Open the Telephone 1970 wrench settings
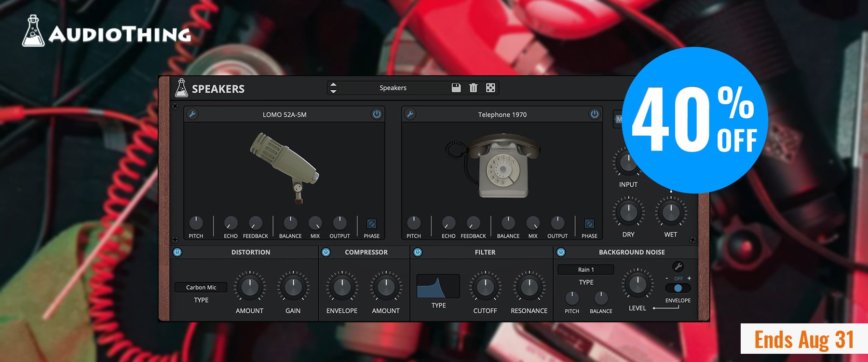Screen dimensions: 868x362 [410, 114]
